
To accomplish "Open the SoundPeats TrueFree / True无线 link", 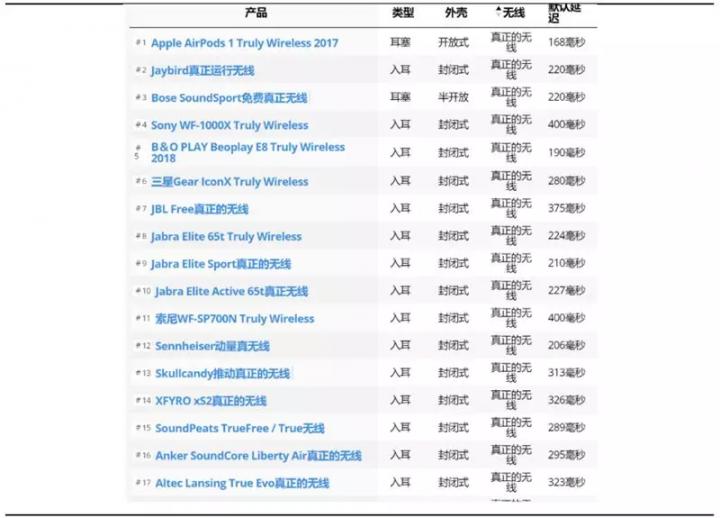I will pos(240,428).
